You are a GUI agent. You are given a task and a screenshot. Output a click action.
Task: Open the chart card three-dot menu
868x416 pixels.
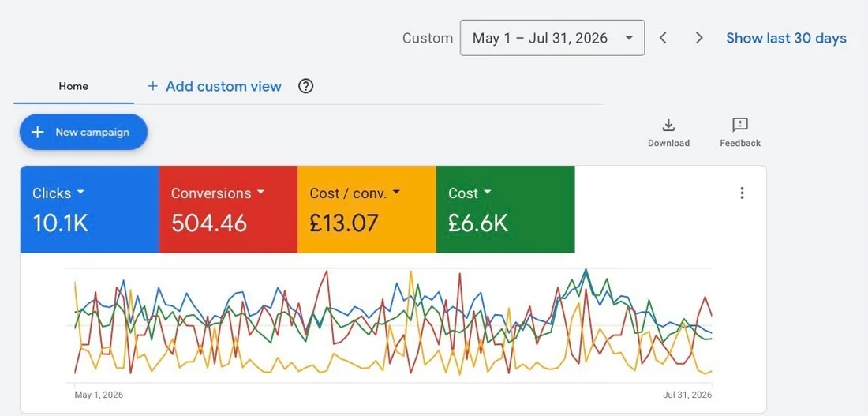click(x=742, y=193)
